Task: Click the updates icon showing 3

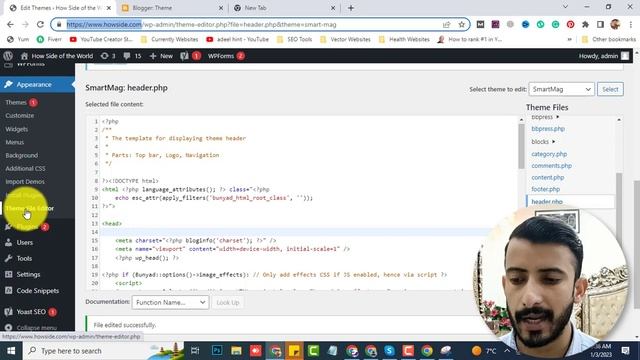Action: click(108, 56)
